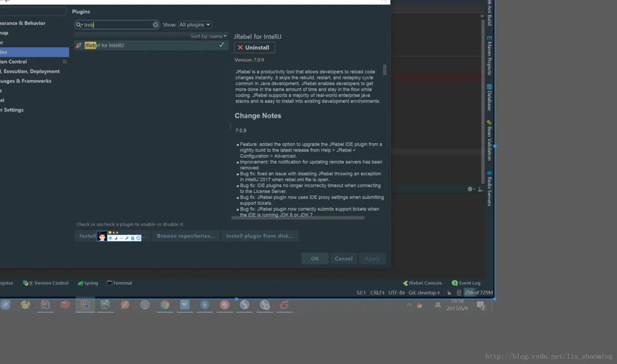
Task: Click the description horizontal scrollbar
Action: 298,217
